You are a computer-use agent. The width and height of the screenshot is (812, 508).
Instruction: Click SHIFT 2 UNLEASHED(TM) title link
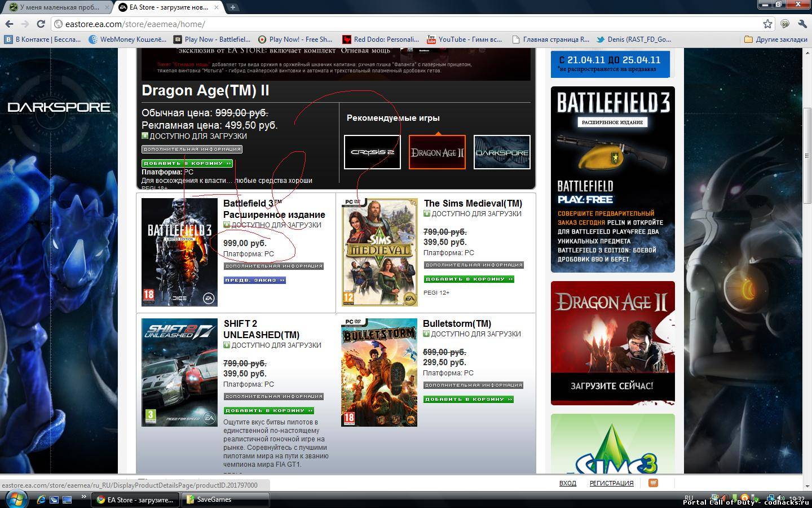click(x=262, y=329)
